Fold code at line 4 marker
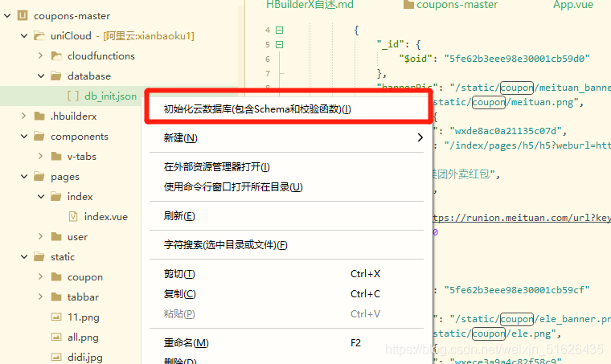611x364 pixels. [280, 30]
